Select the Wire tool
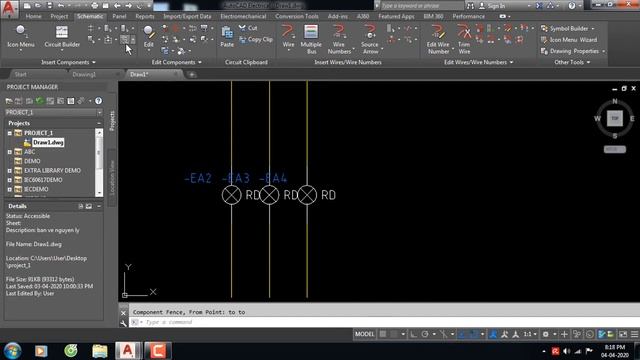Screen dimensions: 640x360 288,37
